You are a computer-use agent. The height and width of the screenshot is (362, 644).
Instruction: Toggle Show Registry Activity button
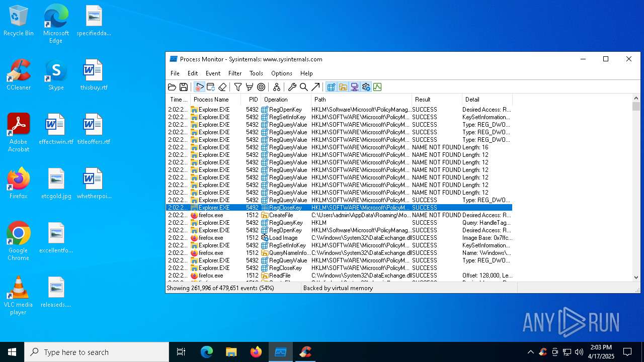tap(331, 87)
